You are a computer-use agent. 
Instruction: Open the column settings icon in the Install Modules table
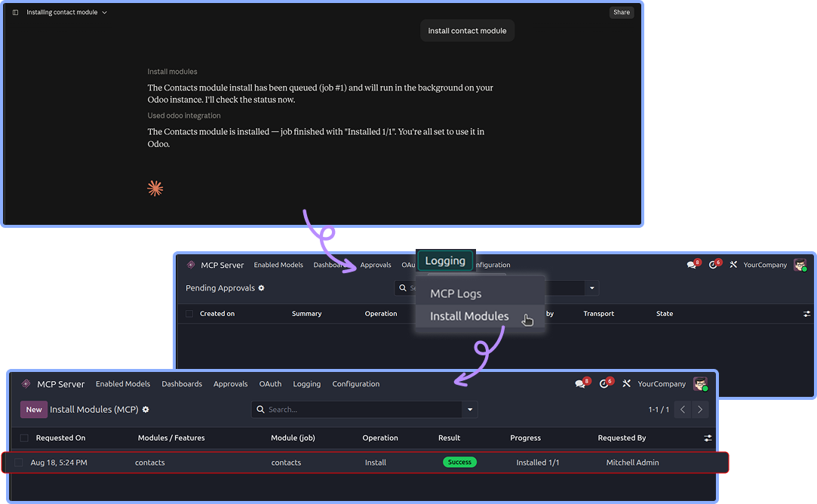[x=708, y=438]
